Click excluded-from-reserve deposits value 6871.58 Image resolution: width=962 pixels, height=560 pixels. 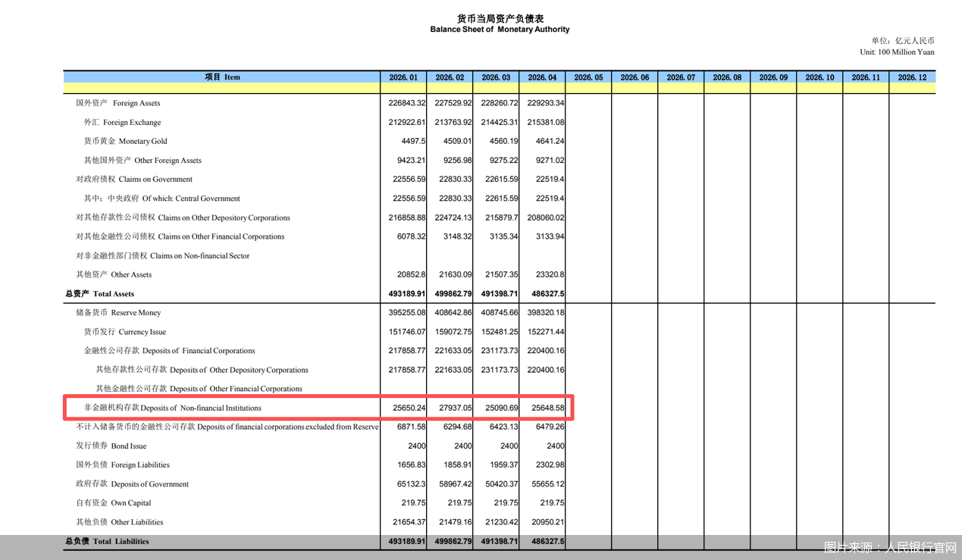click(x=412, y=427)
